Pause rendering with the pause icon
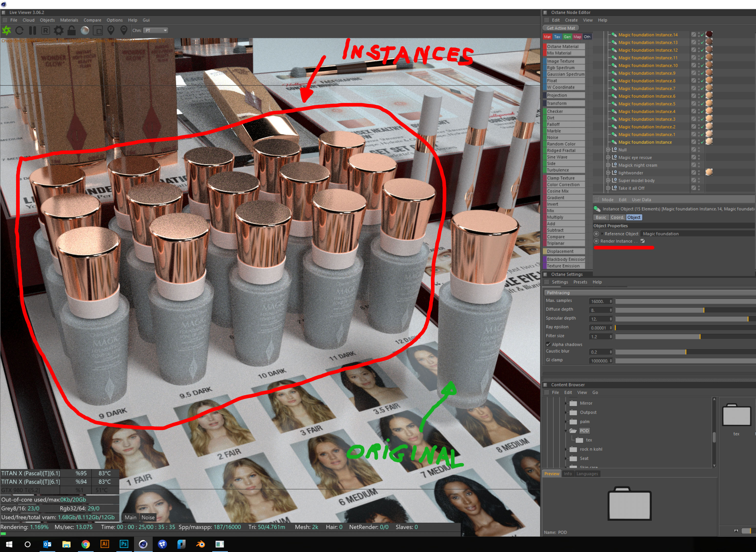Screen dimensions: 756x552 click(x=32, y=30)
